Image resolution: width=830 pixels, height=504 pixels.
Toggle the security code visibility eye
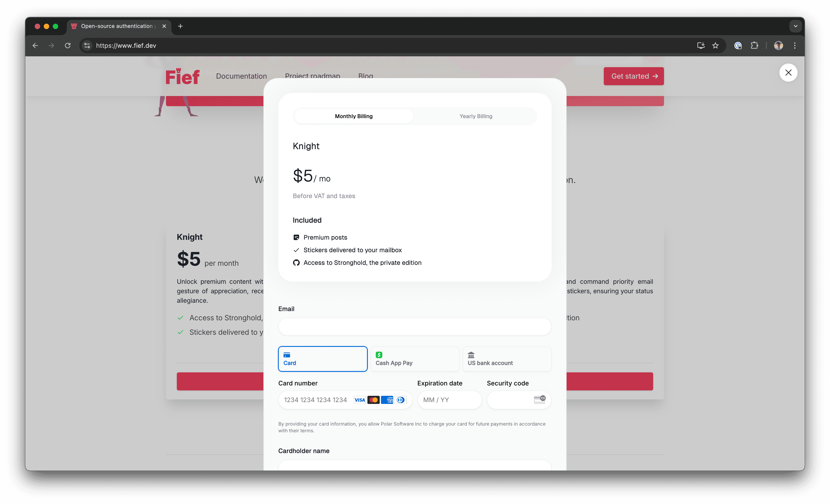pos(540,399)
